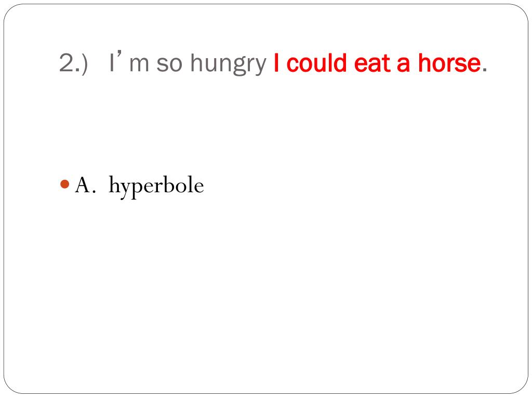Screen dimensions: 532x399
Task: Select the question number "2.)"
Action: (x=73, y=63)
